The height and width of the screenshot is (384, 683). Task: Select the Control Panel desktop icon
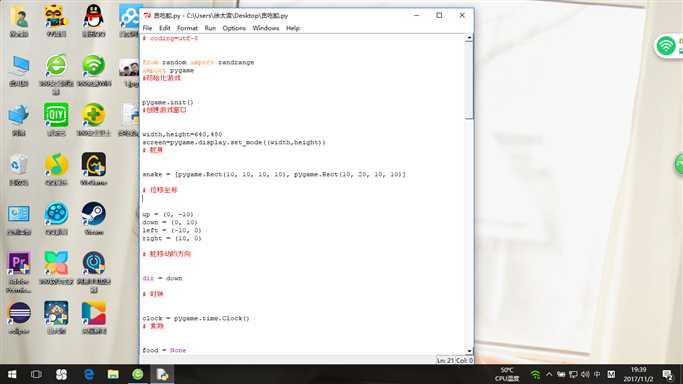(19, 219)
